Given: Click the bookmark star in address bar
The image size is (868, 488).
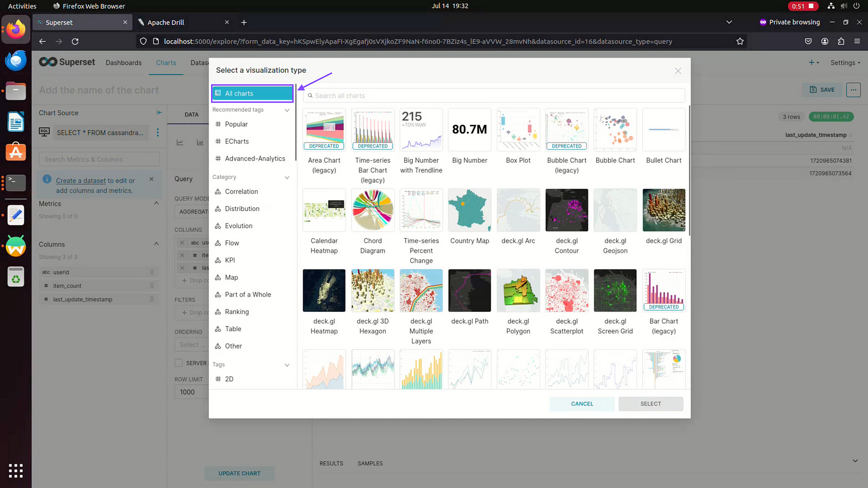Looking at the screenshot, I should [x=740, y=41].
